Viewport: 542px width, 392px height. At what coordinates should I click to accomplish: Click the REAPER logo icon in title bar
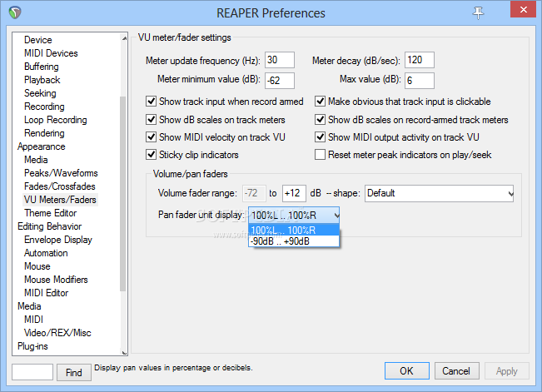(15, 12)
